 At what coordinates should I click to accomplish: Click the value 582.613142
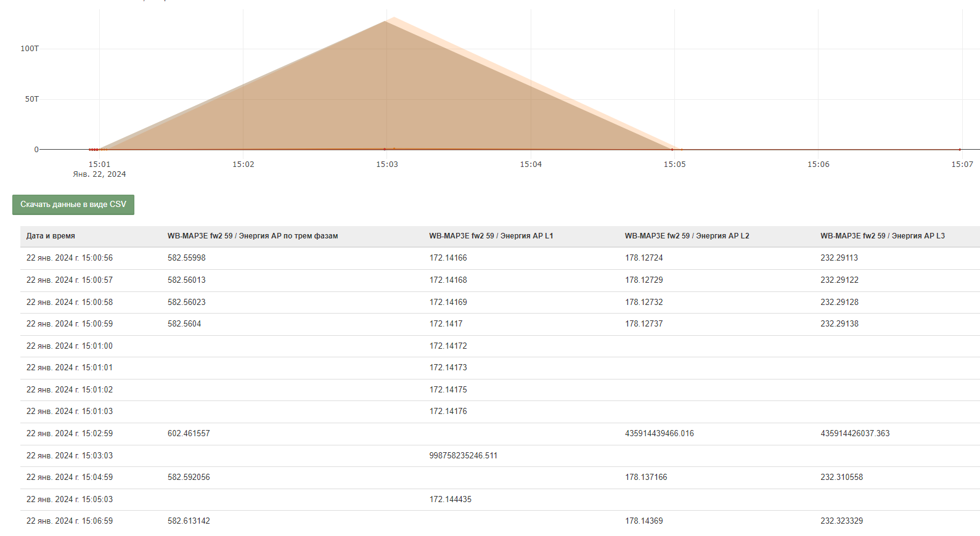189,521
